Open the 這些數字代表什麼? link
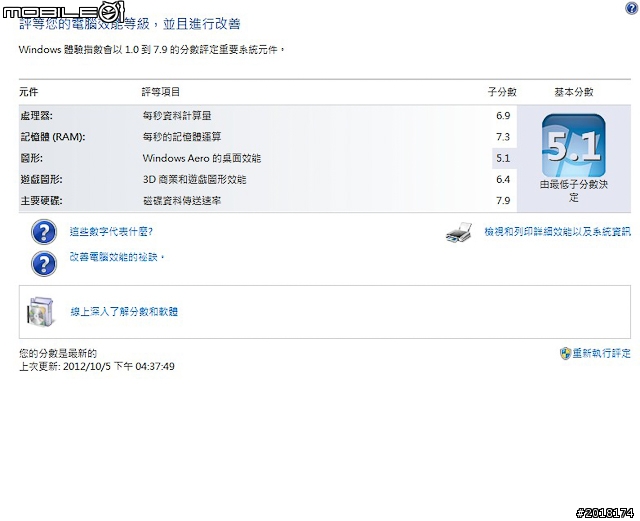The image size is (640, 521). 111,232
